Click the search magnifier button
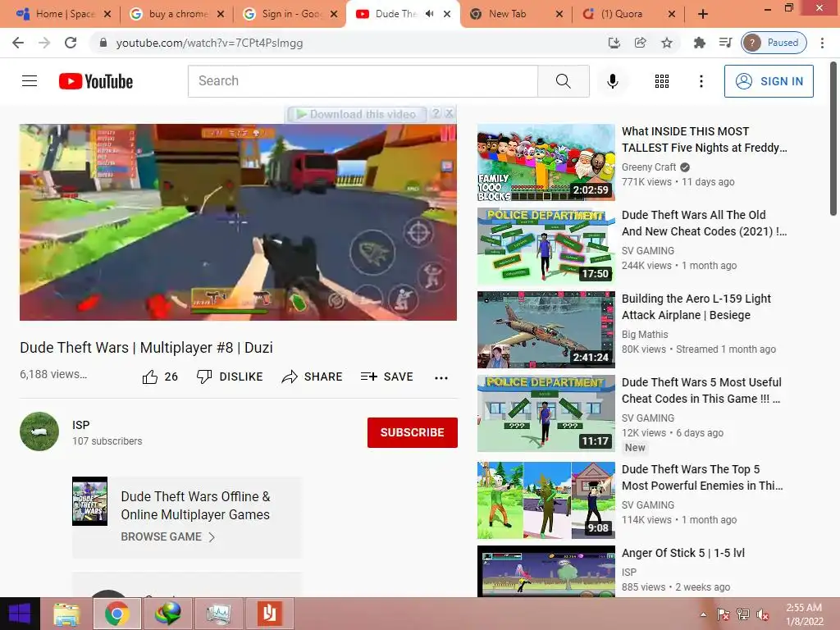840x630 pixels. [563, 81]
